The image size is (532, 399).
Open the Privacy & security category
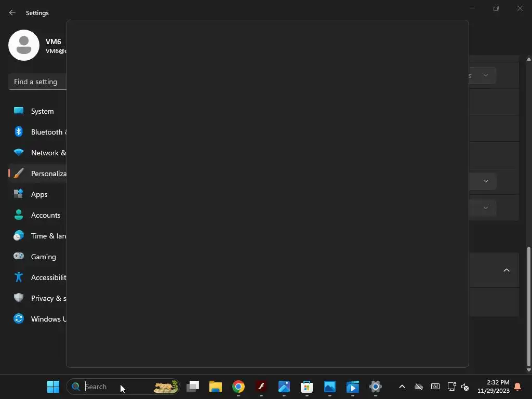pyautogui.click(x=37, y=298)
